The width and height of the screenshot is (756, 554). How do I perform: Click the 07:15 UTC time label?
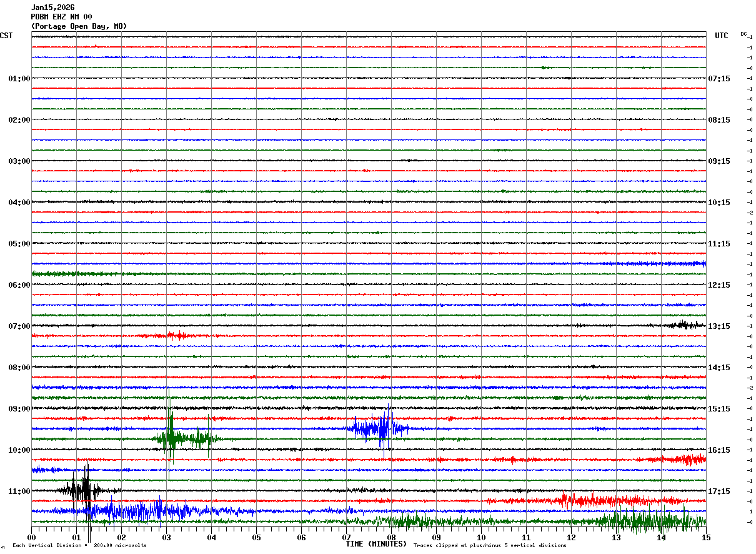(x=719, y=78)
